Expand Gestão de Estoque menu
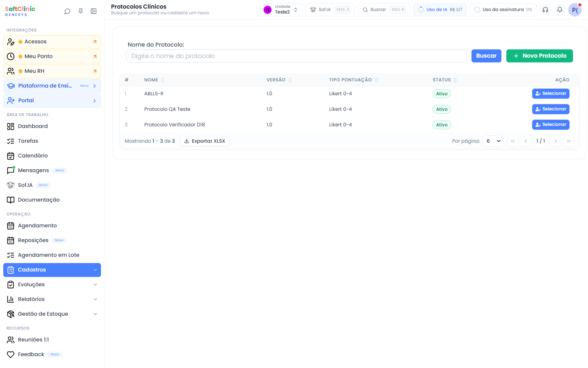The image size is (588, 368). (x=52, y=314)
